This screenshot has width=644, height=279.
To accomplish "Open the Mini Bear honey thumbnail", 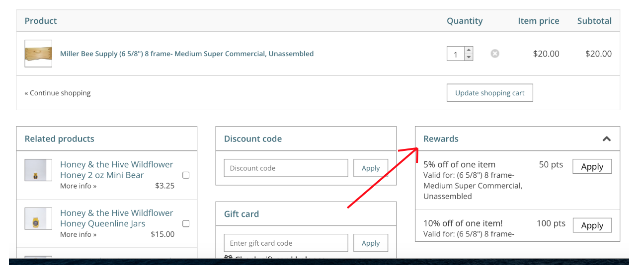I will tap(38, 170).
